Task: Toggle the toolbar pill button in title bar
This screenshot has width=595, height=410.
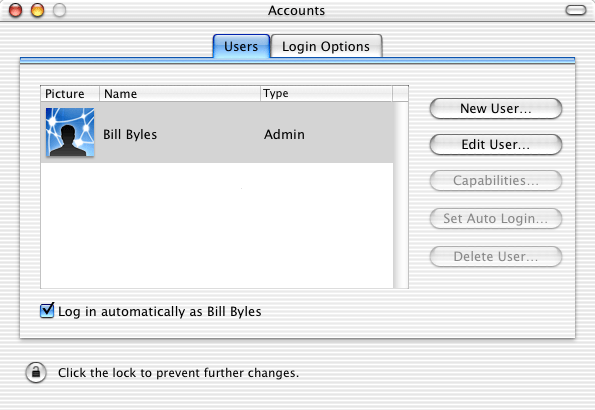Action: [576, 10]
